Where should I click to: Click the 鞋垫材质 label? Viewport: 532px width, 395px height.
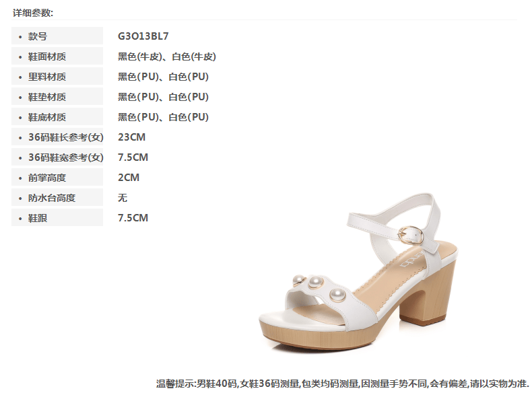tap(47, 97)
